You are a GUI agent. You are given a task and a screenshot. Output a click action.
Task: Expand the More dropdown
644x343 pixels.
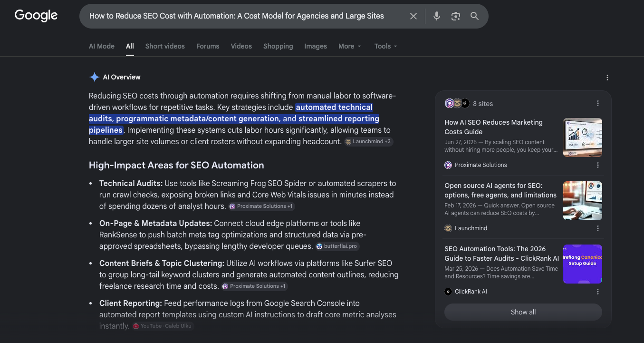350,46
